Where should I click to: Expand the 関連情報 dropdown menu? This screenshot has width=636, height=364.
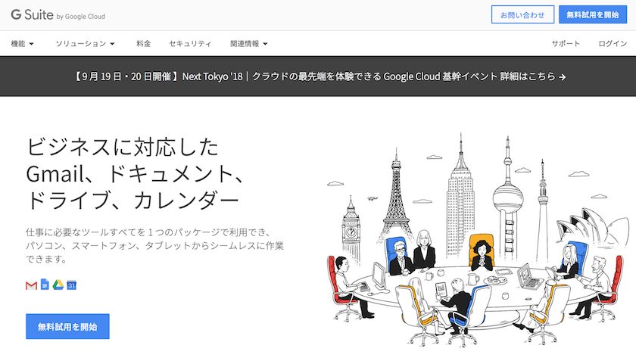tap(249, 43)
